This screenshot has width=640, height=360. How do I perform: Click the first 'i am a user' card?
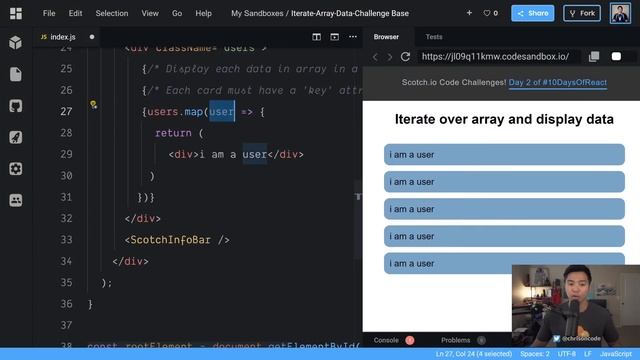tap(504, 154)
